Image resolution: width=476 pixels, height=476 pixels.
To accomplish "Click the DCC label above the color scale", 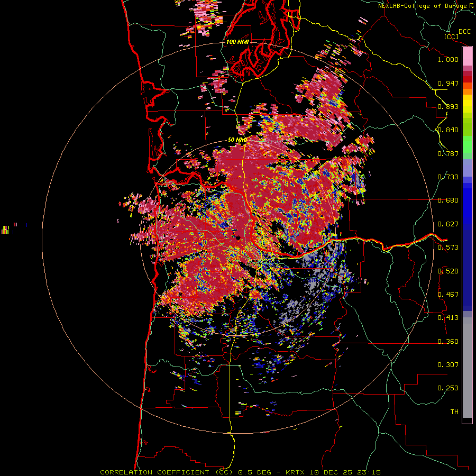I will 464,32.
